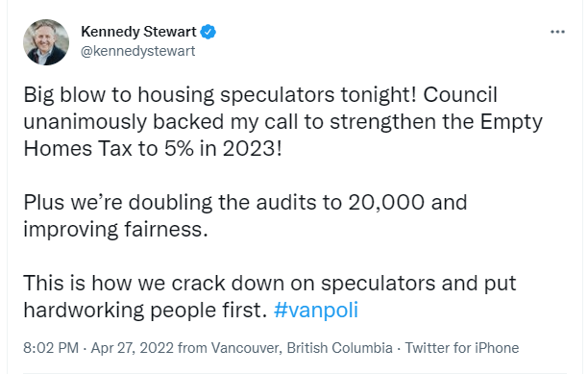
Task: Click the blue verified checkmark badge
Action: [x=208, y=32]
